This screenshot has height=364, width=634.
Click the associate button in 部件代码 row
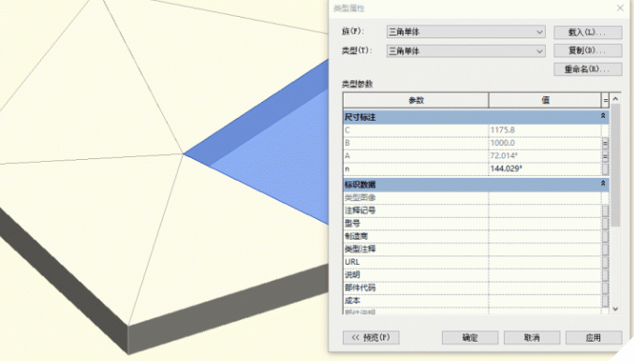605,288
